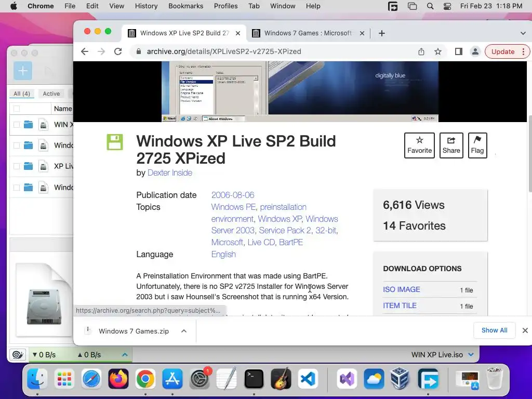
Task: Click the Favorite button on archive page
Action: point(419,145)
